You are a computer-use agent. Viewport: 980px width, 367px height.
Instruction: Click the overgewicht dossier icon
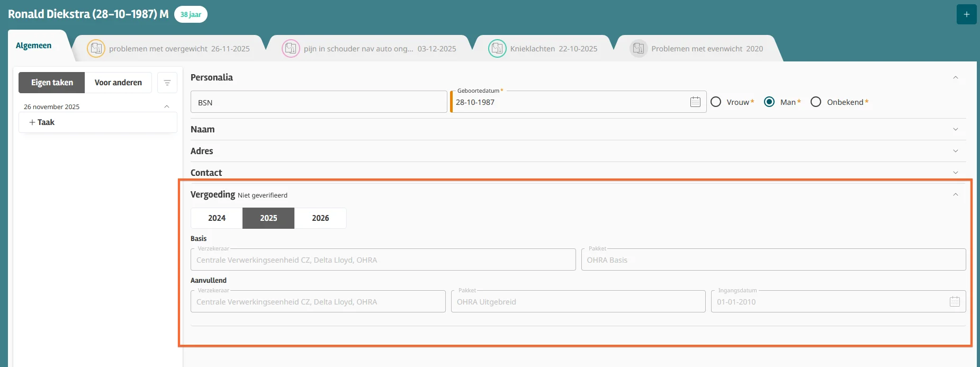pyautogui.click(x=96, y=49)
